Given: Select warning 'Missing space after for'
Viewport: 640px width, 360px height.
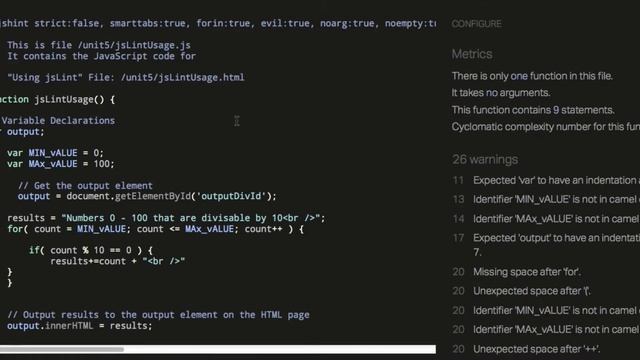Looking at the screenshot, I should tap(517, 272).
